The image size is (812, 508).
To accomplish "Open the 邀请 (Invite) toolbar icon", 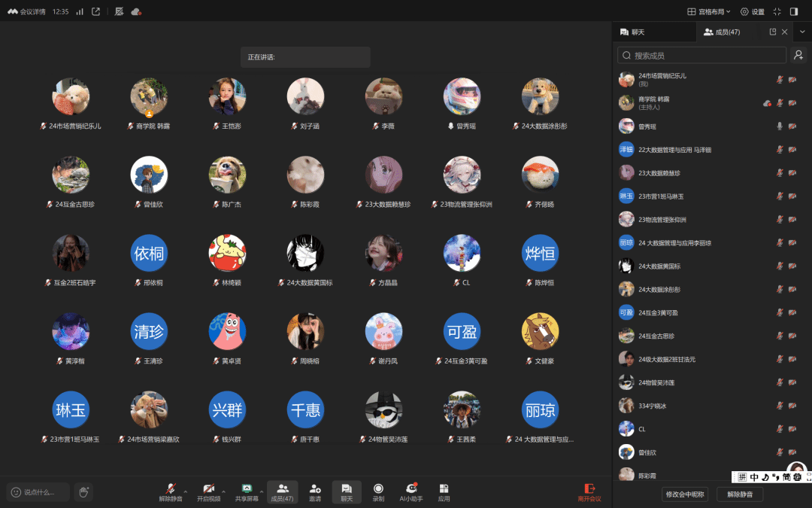I will [x=315, y=491].
